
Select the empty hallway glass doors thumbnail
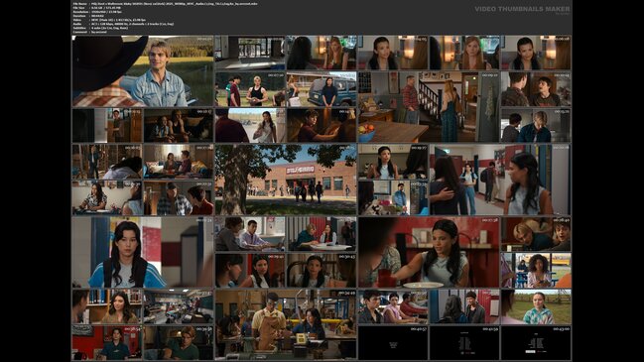250,53
